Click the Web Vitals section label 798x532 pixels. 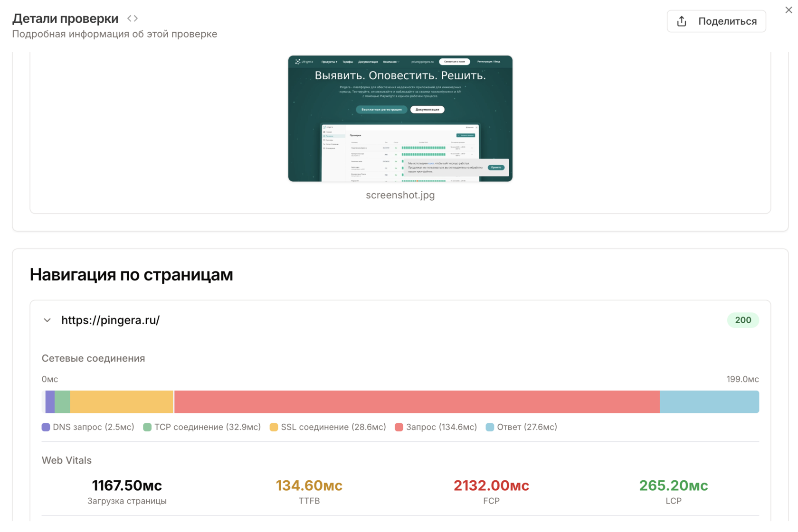66,460
